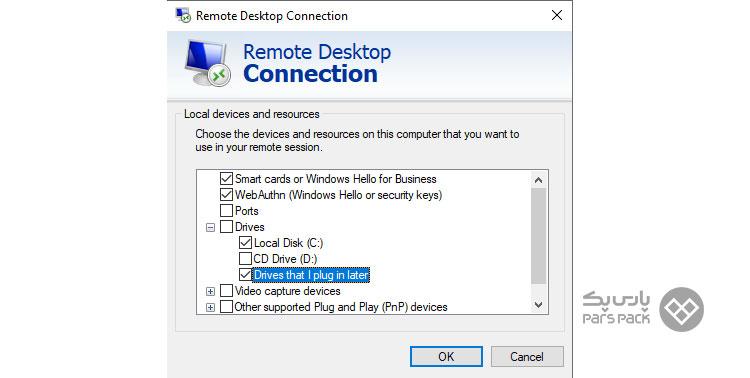Screen dimensions: 750x378
Task: Close the Remote Desktop Connection dialog
Action: (557, 15)
